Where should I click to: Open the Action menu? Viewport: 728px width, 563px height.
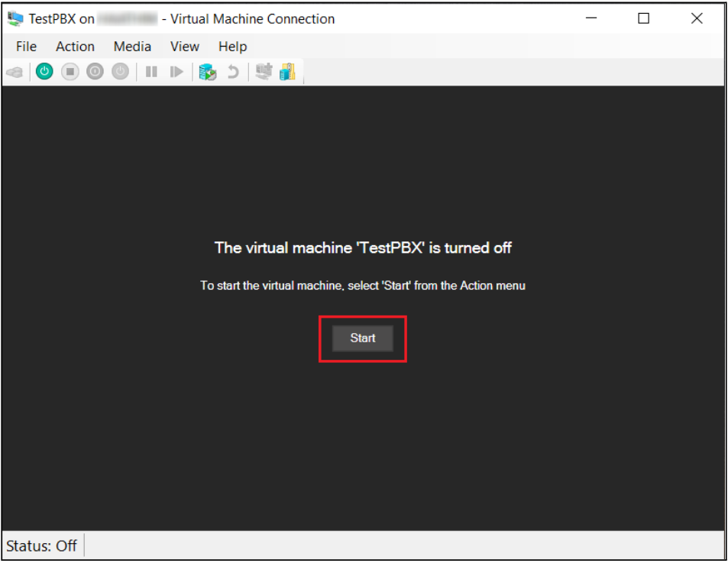click(75, 47)
